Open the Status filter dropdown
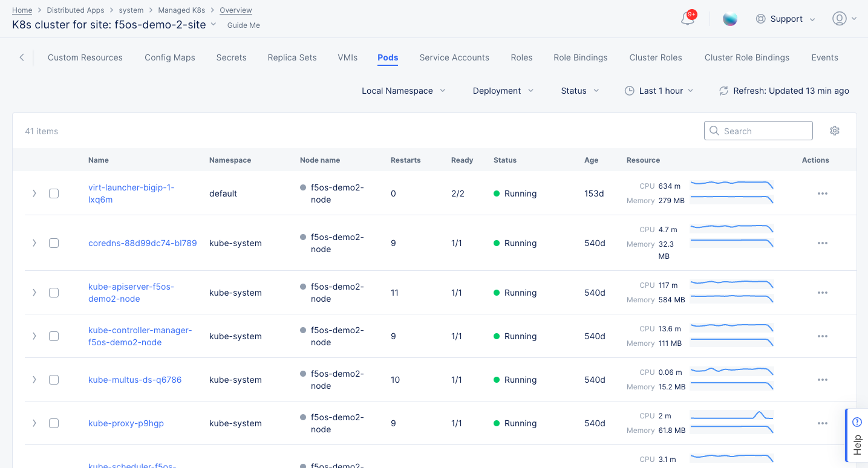 [579, 91]
